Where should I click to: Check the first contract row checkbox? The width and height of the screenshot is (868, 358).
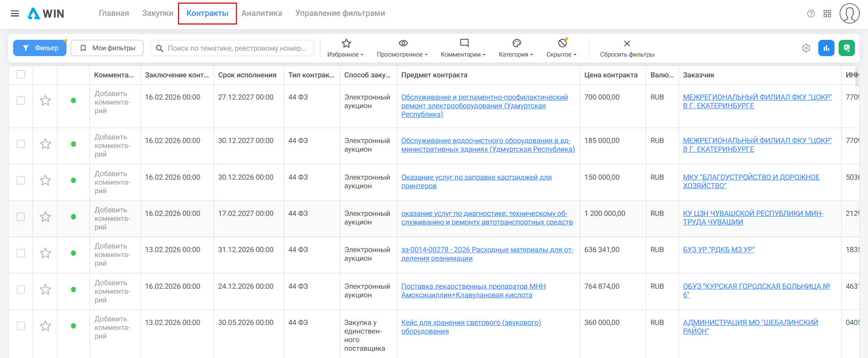[x=21, y=100]
